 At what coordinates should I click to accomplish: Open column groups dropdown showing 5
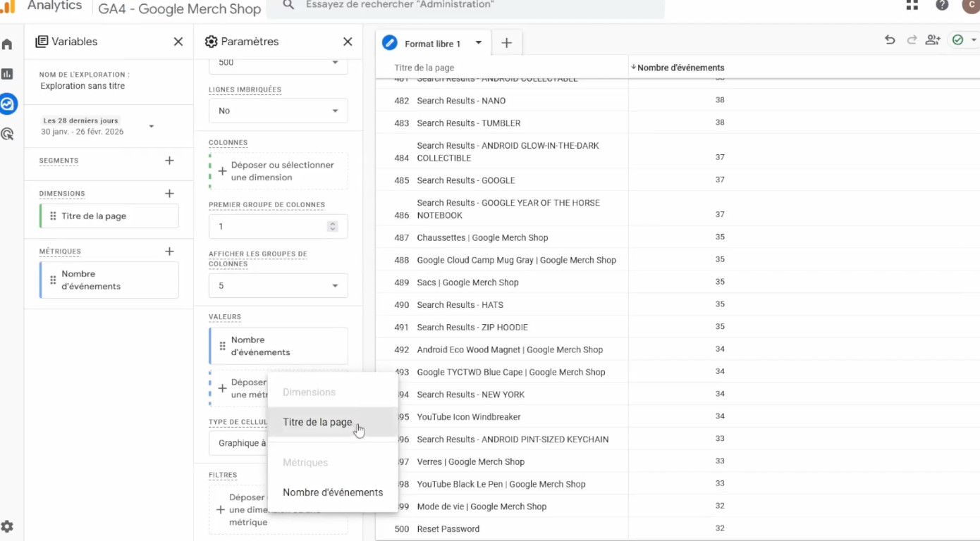coord(278,286)
